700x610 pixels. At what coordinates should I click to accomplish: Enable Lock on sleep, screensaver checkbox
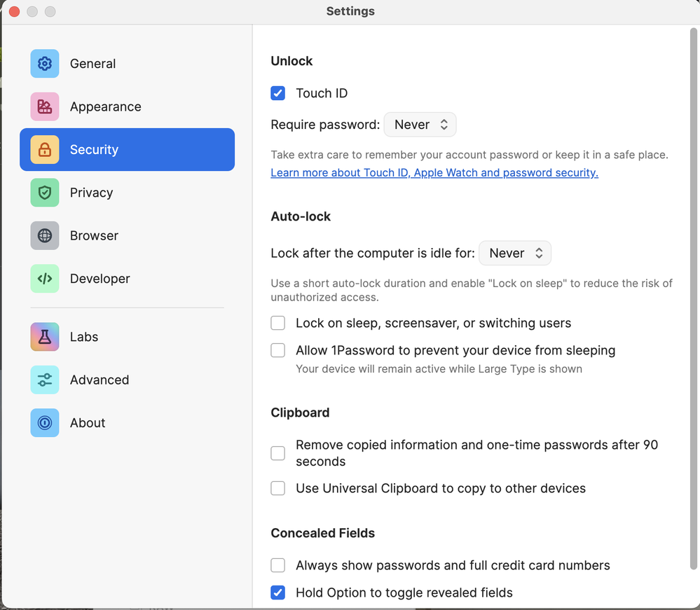[x=278, y=323]
